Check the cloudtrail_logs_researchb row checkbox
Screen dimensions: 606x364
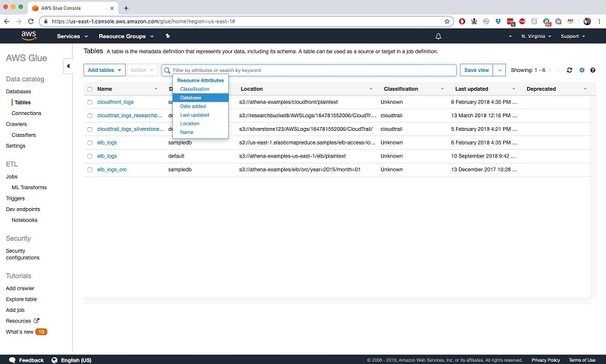(89, 116)
